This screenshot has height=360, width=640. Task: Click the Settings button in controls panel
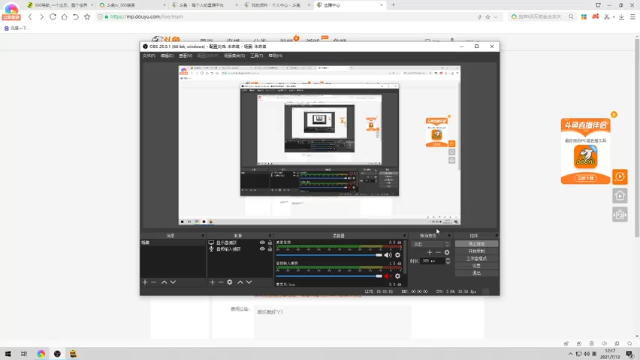(476, 266)
